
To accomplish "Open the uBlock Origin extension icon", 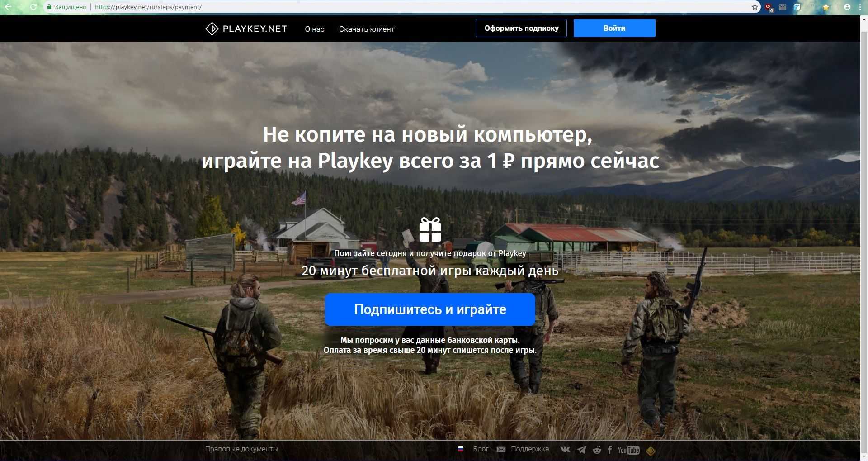I will coord(769,7).
